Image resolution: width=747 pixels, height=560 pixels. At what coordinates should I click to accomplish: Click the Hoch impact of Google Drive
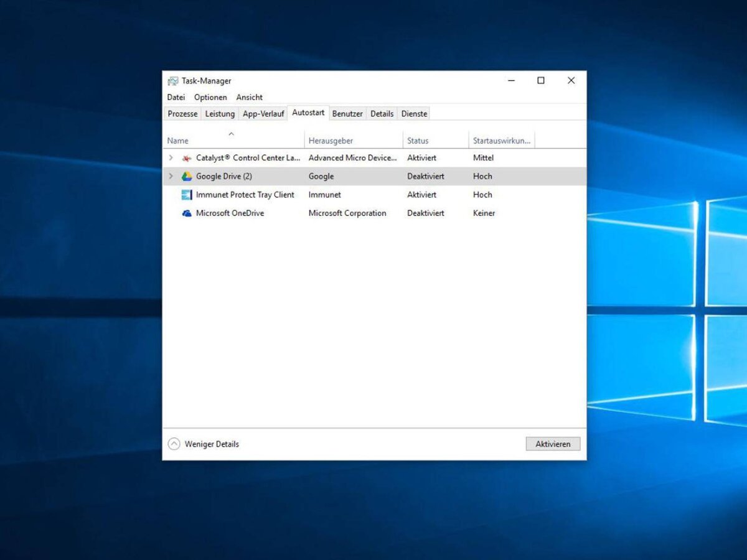point(482,177)
